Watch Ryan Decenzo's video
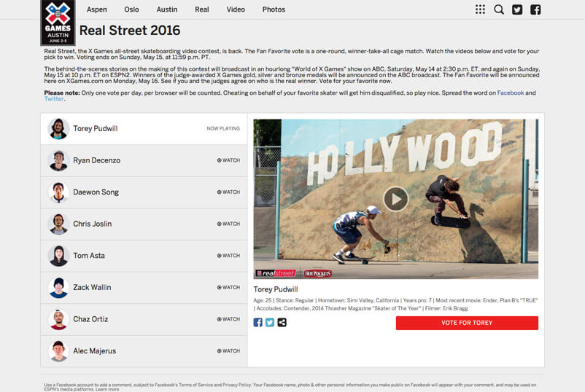Screen dimensions: 585x392 [x=228, y=160]
